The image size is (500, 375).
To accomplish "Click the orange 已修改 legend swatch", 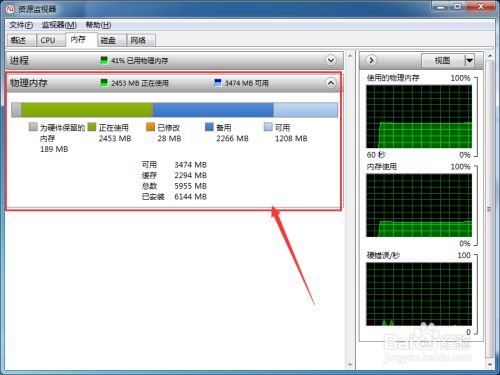I will pyautogui.click(x=150, y=127).
